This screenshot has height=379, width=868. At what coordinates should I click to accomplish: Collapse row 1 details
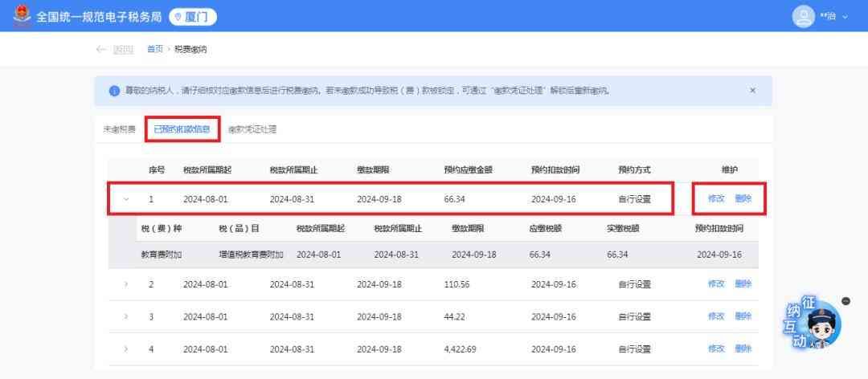click(x=126, y=199)
